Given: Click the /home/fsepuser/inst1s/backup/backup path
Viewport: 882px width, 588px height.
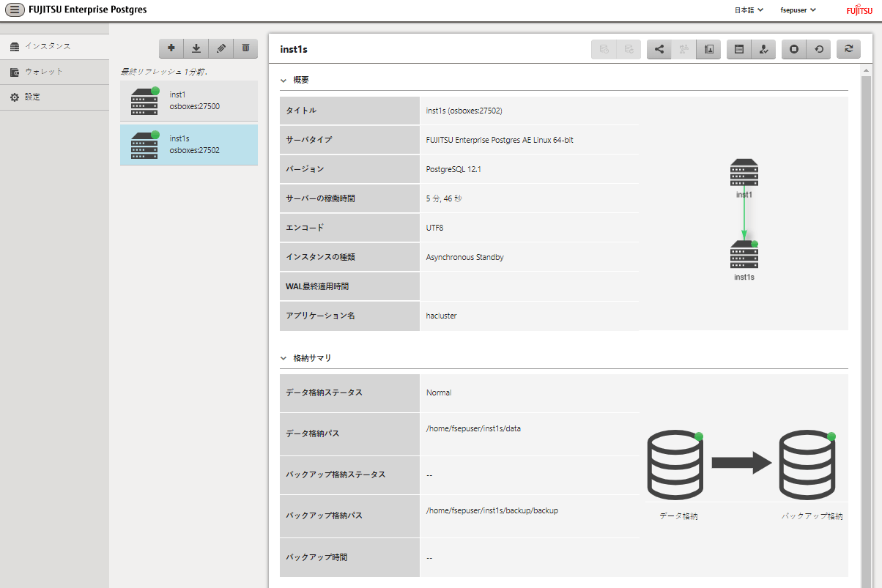Looking at the screenshot, I should [492, 510].
